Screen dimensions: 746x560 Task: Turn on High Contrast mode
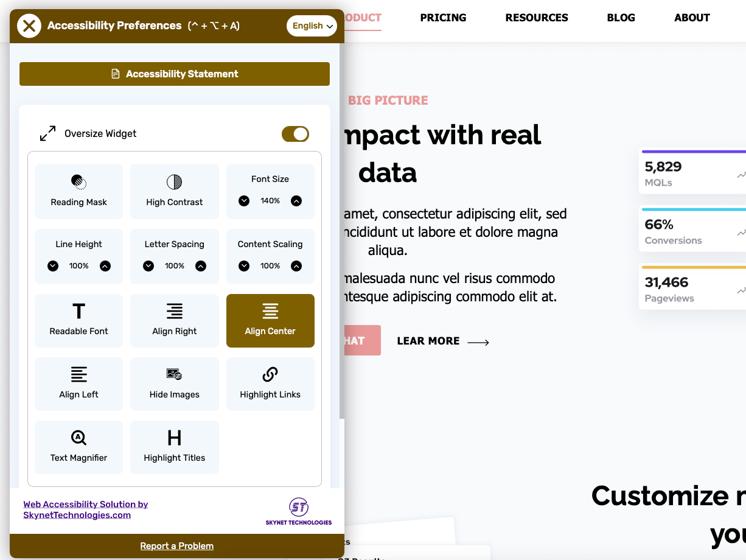(175, 191)
